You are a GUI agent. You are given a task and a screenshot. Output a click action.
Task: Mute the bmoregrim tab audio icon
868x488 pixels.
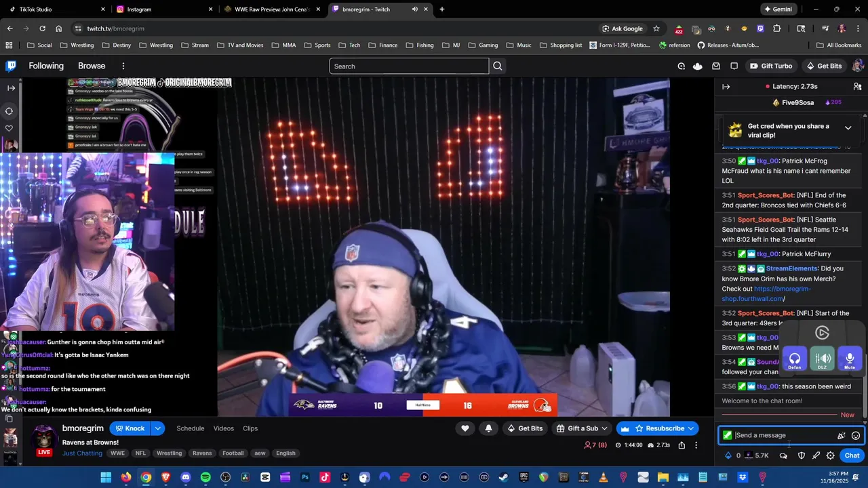coord(414,9)
